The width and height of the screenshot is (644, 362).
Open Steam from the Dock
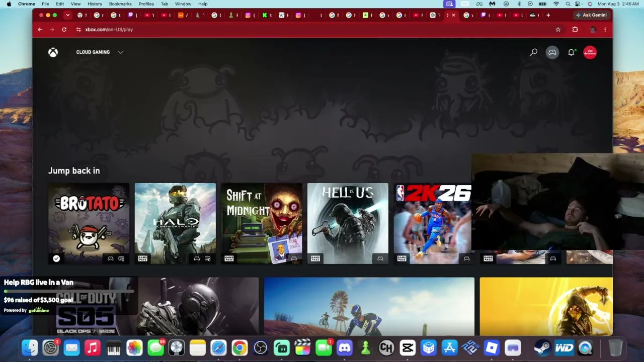[542, 347]
